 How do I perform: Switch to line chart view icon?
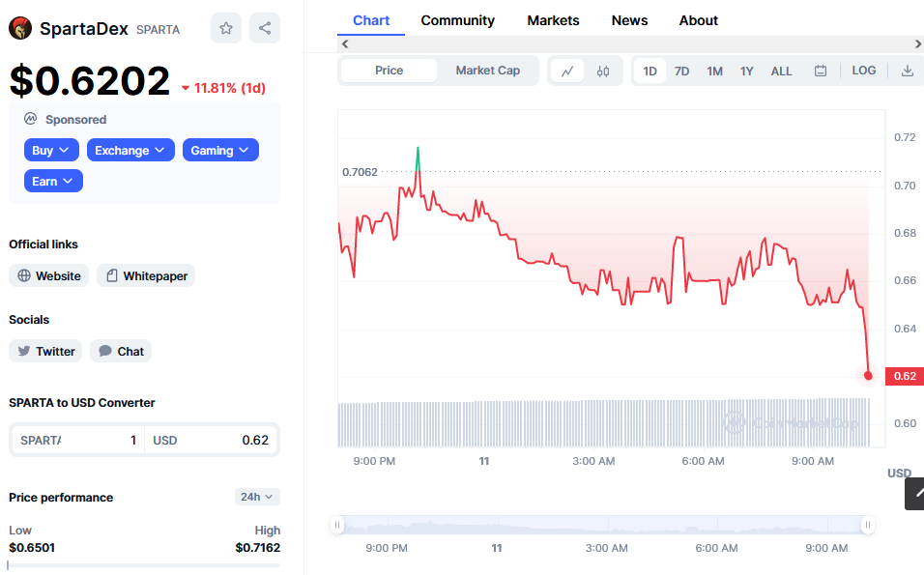click(x=567, y=72)
